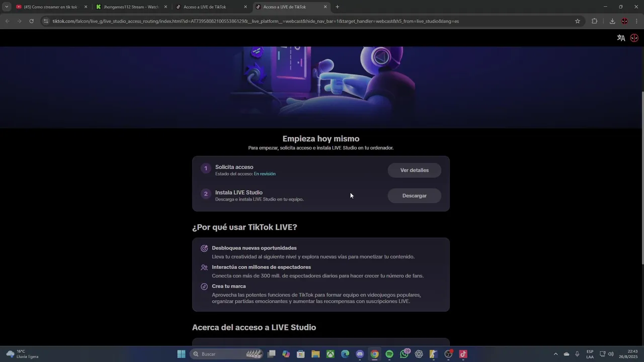Click the Desbloquea nuevas oportunidades text

(254, 248)
